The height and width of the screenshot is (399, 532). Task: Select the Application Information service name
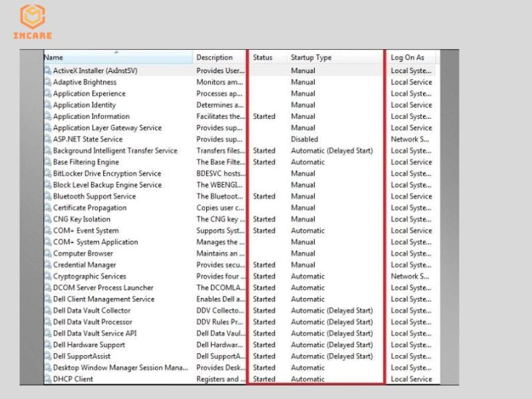point(91,116)
